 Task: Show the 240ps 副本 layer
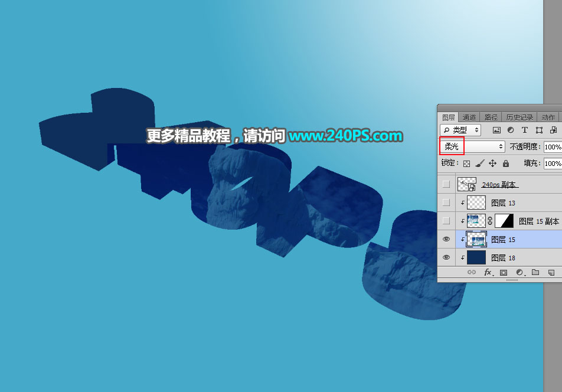point(446,184)
